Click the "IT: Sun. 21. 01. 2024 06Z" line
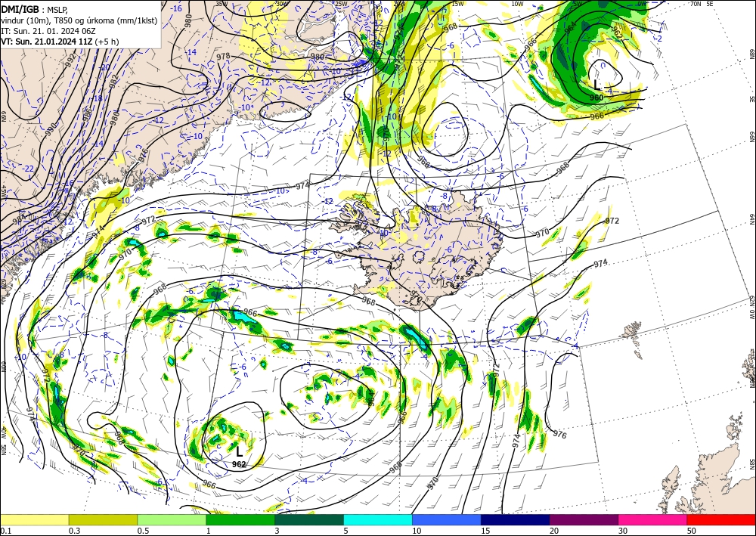The width and height of the screenshot is (756, 536). 48,30
